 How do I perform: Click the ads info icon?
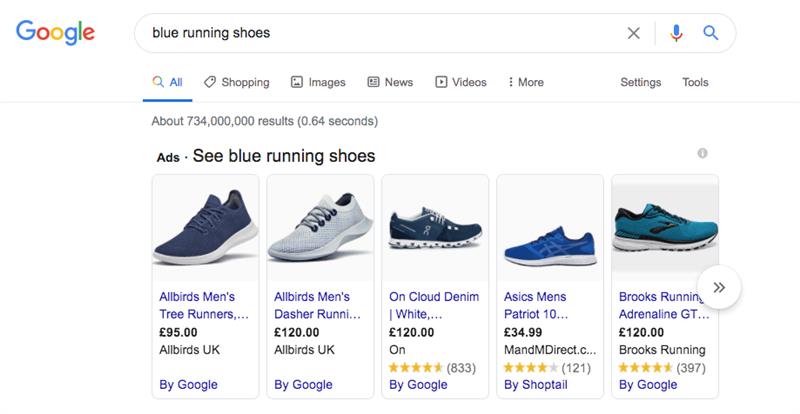click(703, 153)
